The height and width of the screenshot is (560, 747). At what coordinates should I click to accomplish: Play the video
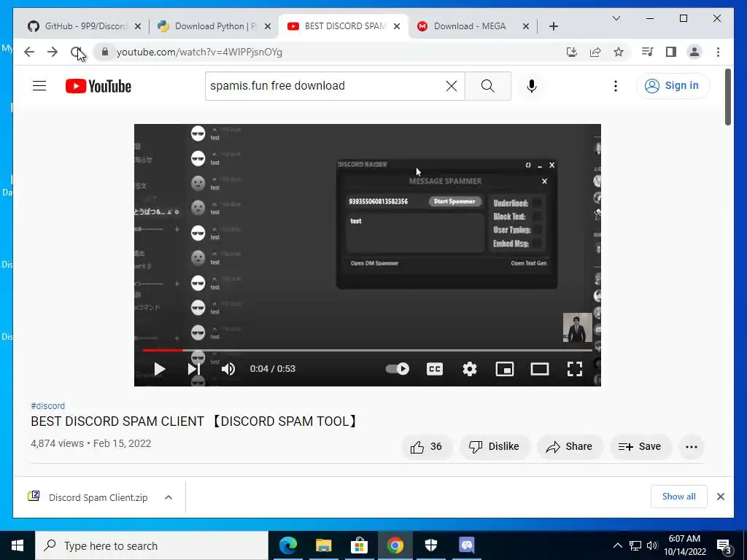coord(159,369)
